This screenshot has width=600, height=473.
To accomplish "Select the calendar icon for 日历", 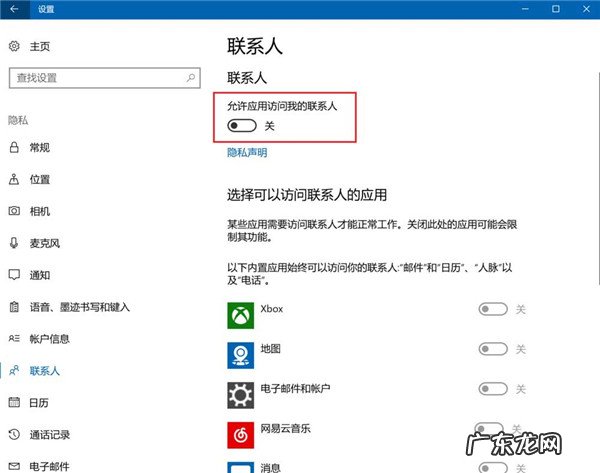I will pyautogui.click(x=14, y=402).
